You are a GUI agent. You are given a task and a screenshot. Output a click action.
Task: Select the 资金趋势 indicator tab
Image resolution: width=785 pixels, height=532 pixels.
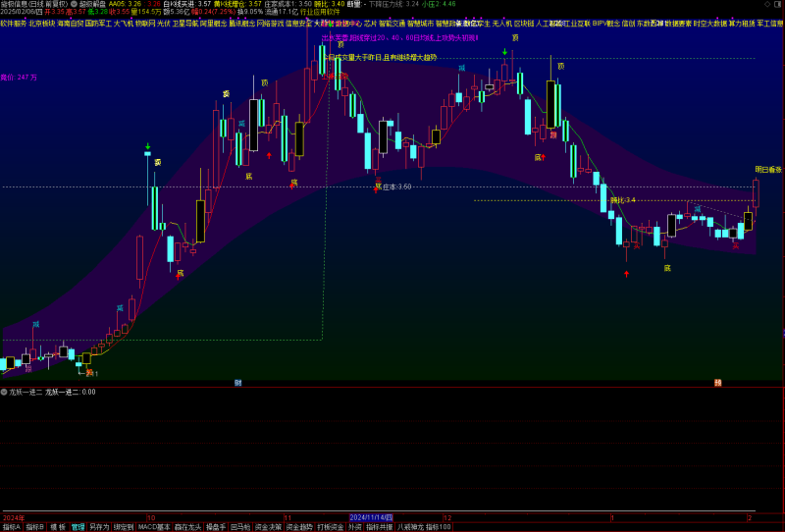pyautogui.click(x=299, y=527)
